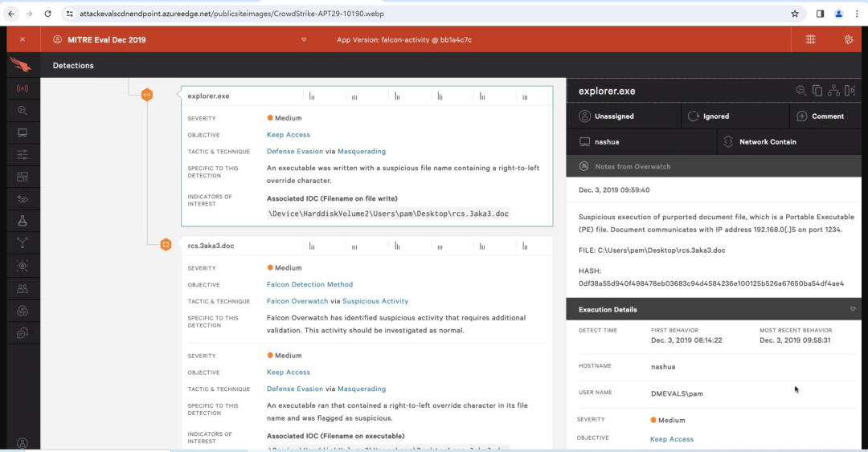Open the eye discover sidebar icon
Screen dimensions: 868x452
[x=23, y=199]
